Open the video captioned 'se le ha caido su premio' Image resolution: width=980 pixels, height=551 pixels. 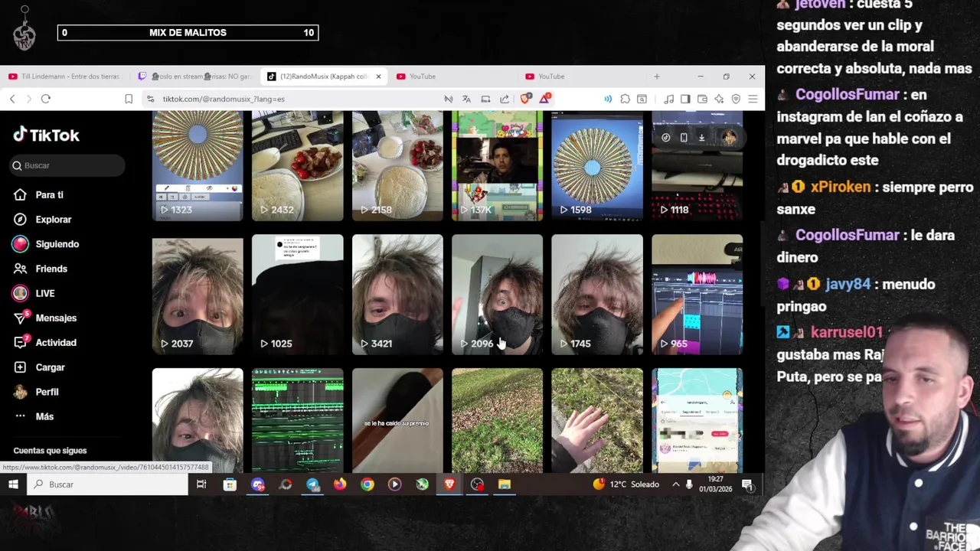click(x=397, y=421)
